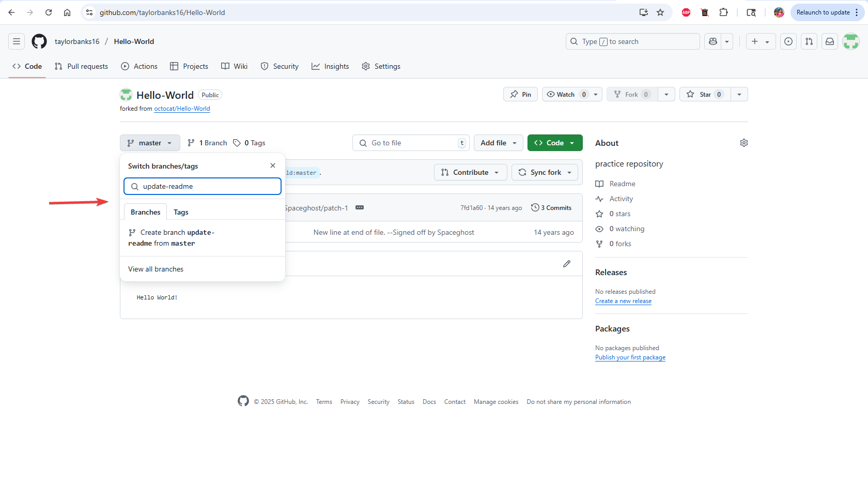Select Branches tab in branch popup
Image resolution: width=868 pixels, height=497 pixels.
145,212
